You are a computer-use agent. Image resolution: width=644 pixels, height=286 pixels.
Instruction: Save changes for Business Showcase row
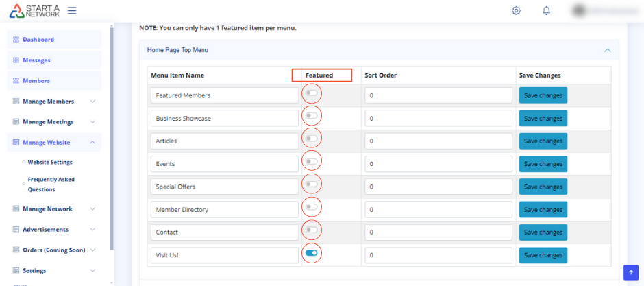pos(543,118)
